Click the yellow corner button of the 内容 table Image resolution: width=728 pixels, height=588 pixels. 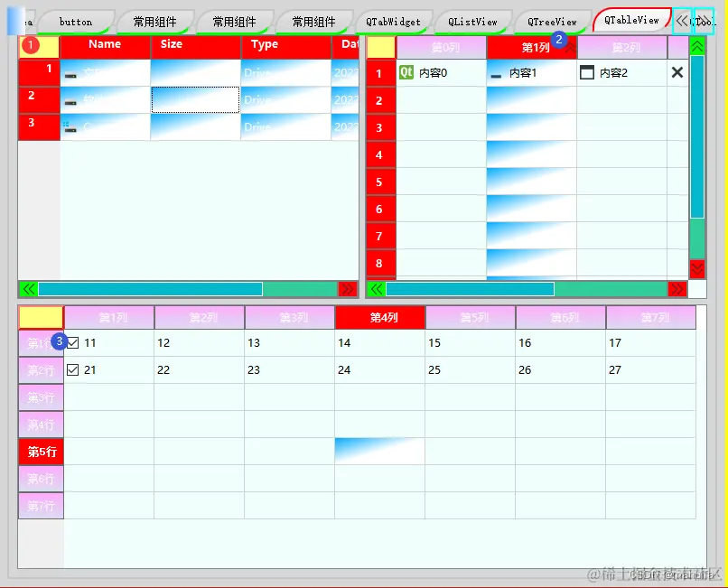coord(381,47)
